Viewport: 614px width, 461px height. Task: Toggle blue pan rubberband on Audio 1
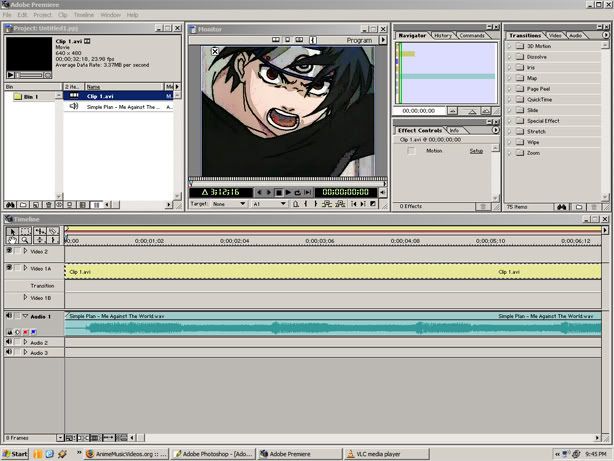pyautogui.click(x=34, y=332)
